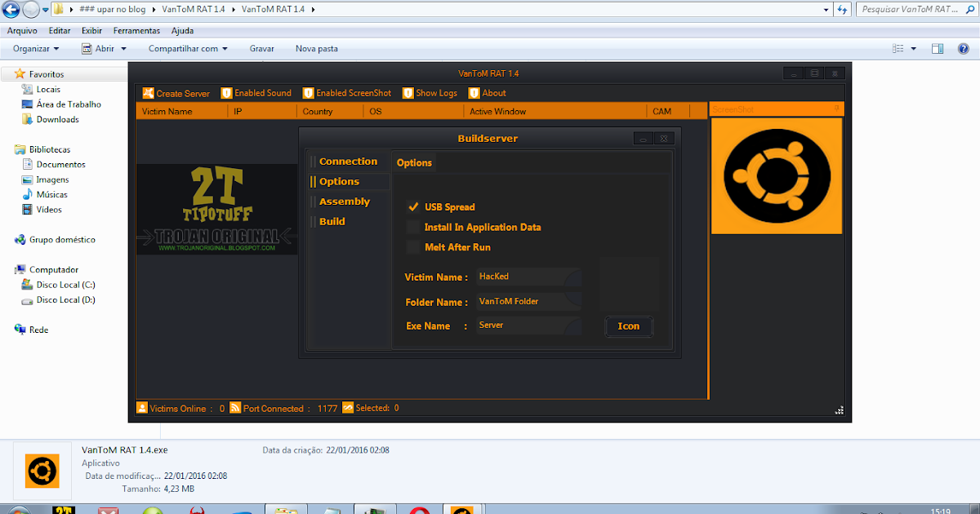Image resolution: width=980 pixels, height=514 pixels.
Task: Open Locais in the sidebar
Action: (x=48, y=90)
